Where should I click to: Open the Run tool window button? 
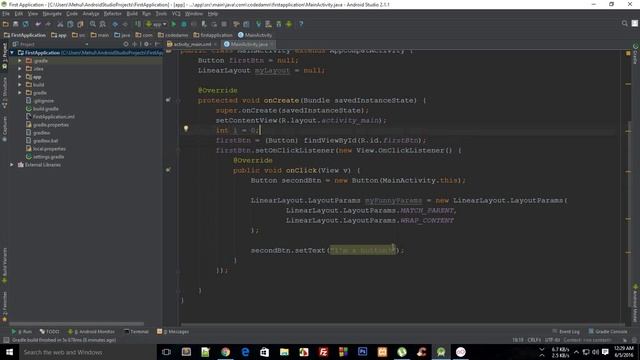[x=22, y=331]
